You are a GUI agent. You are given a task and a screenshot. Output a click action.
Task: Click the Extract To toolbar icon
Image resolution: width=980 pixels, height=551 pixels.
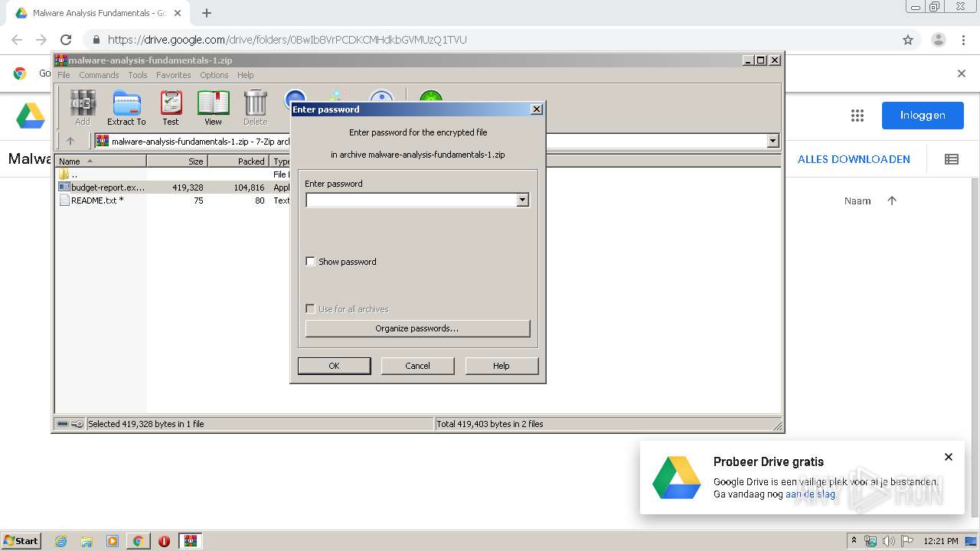point(126,107)
